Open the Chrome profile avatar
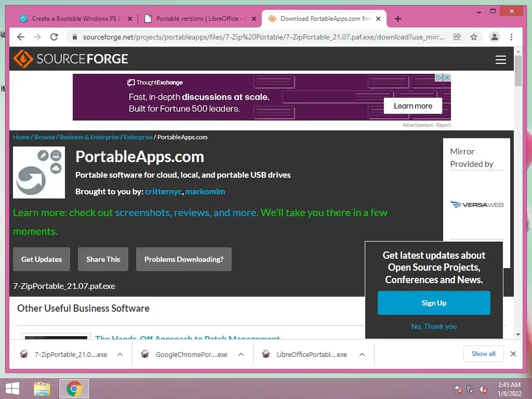 coord(495,37)
